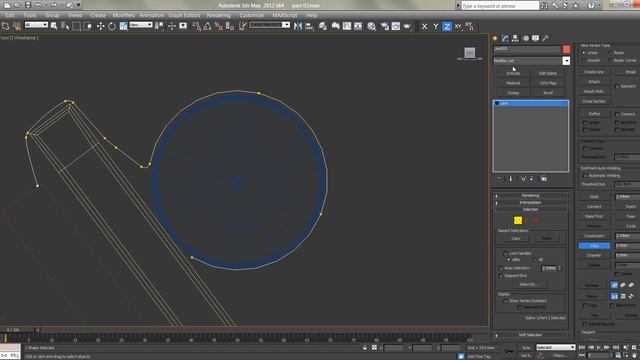
Task: Toggle the Angle Snap icon
Action: coord(207,26)
